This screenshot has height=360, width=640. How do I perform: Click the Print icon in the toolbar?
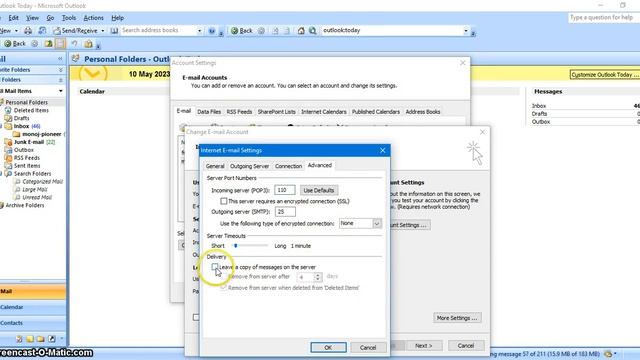pyautogui.click(x=28, y=31)
